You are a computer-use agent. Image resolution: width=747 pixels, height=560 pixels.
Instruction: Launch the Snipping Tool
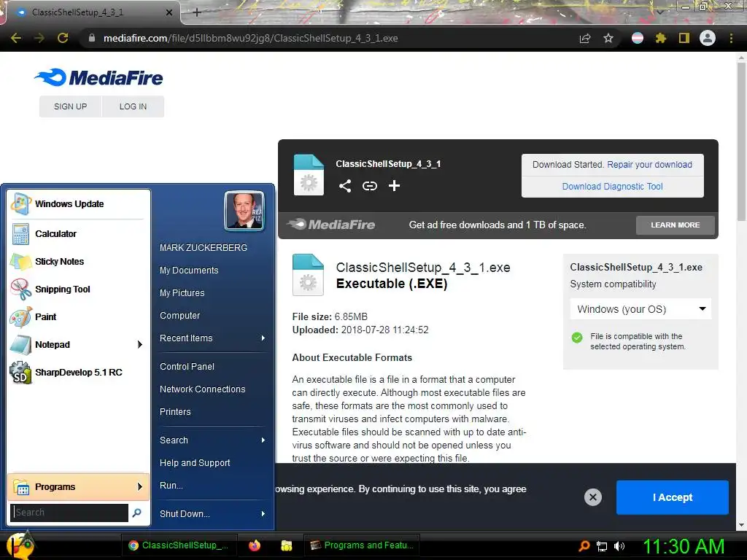tap(79, 289)
